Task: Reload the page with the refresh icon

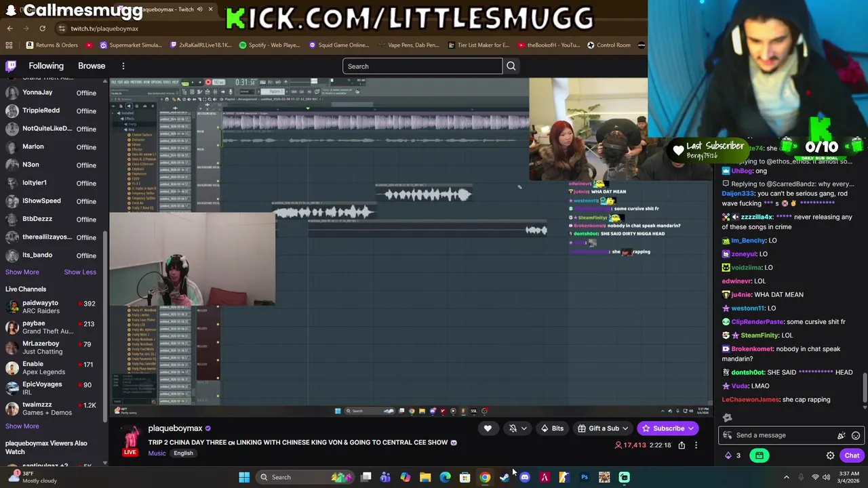Action: click(x=42, y=28)
